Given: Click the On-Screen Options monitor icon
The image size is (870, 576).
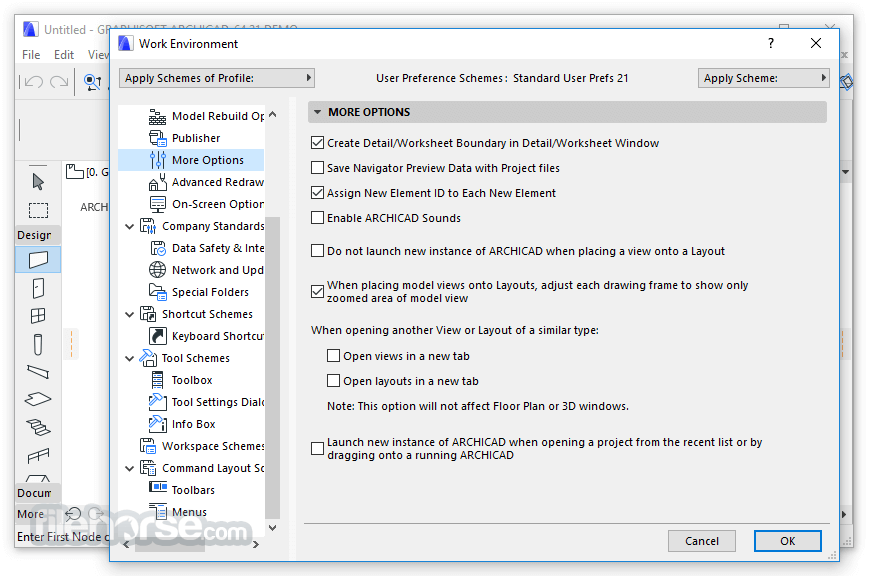Looking at the screenshot, I should pos(158,204).
